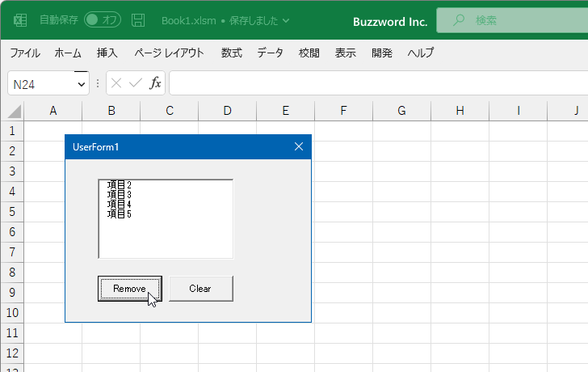Toggle the AutoSave switch (オフ)
The height and width of the screenshot is (372, 588).
click(x=103, y=20)
